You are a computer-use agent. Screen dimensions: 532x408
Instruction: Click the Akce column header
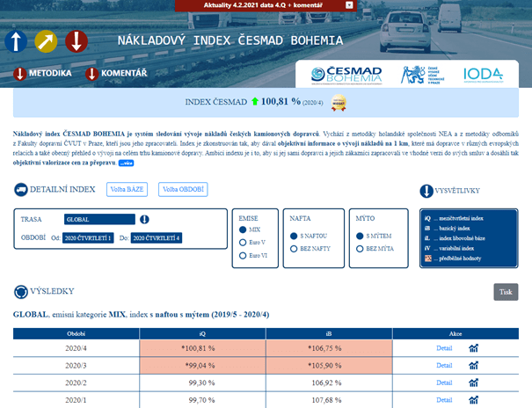point(455,334)
